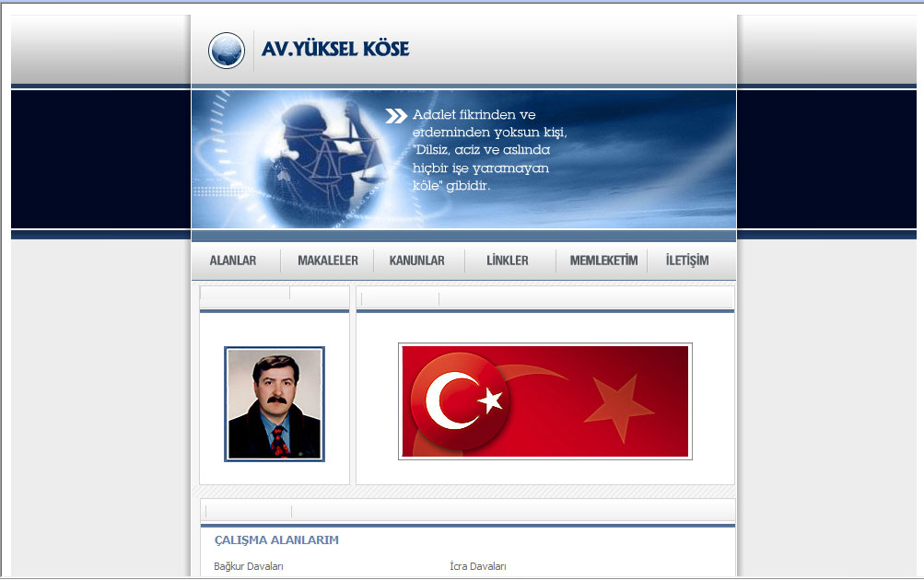The image size is (924, 580).
Task: Click the AV.YÜKSEL KÖSE site title
Action: pos(335,49)
